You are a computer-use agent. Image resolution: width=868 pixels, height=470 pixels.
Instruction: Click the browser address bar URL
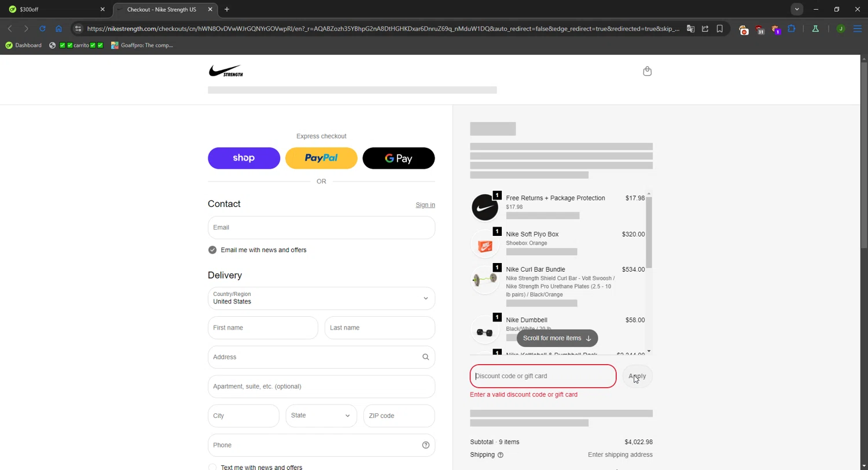tap(383, 28)
